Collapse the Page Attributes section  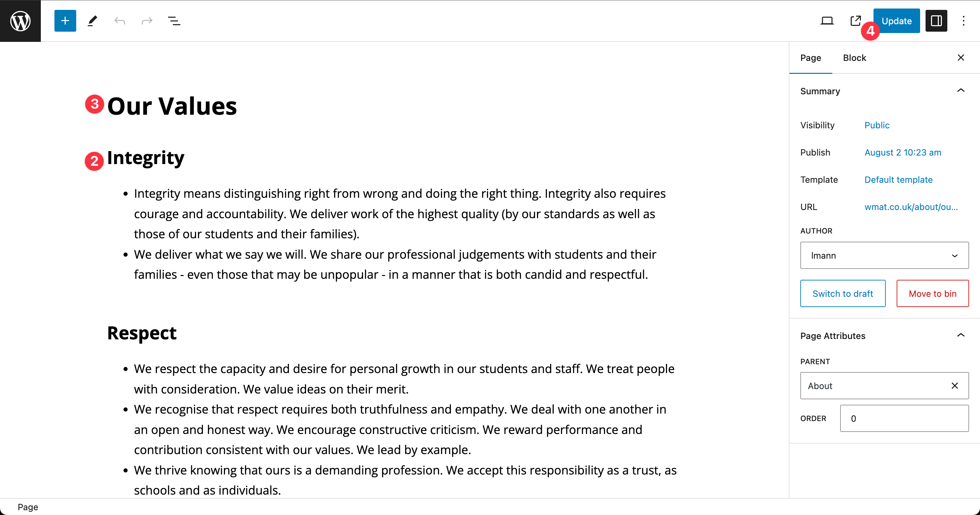961,335
